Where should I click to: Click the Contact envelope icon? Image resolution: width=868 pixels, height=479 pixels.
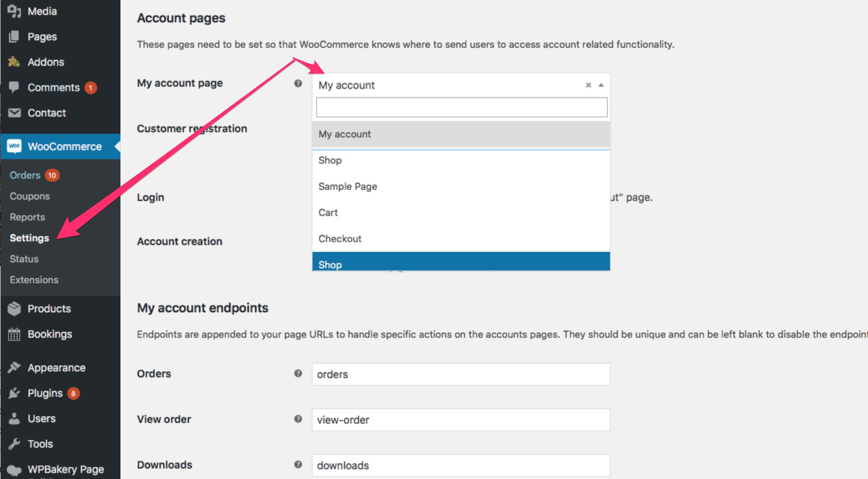point(14,113)
